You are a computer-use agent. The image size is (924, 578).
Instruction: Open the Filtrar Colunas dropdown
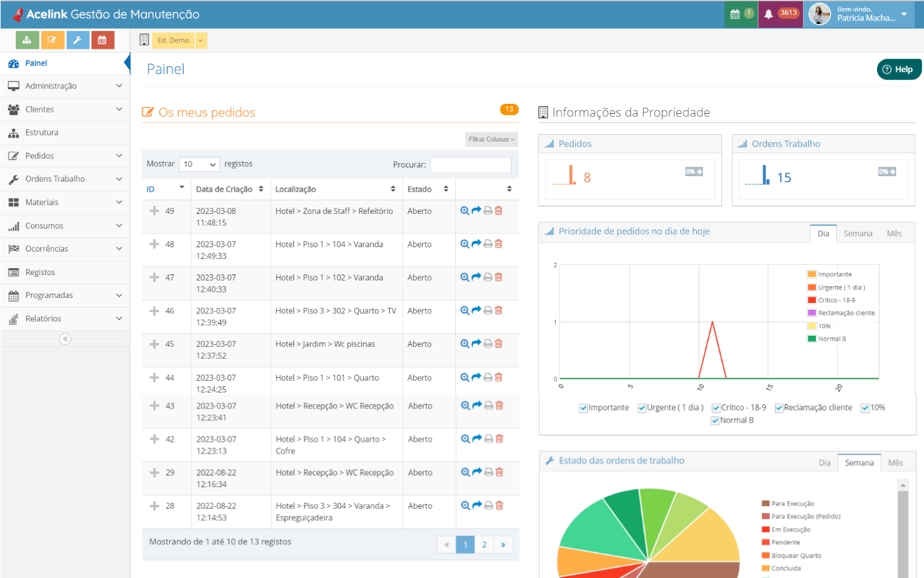491,139
